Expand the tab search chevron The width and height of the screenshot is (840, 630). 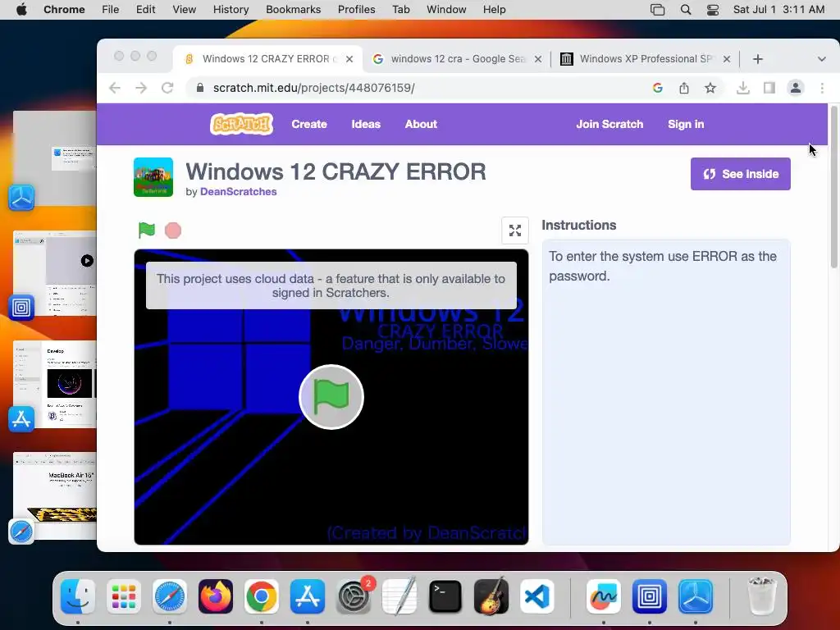click(821, 59)
